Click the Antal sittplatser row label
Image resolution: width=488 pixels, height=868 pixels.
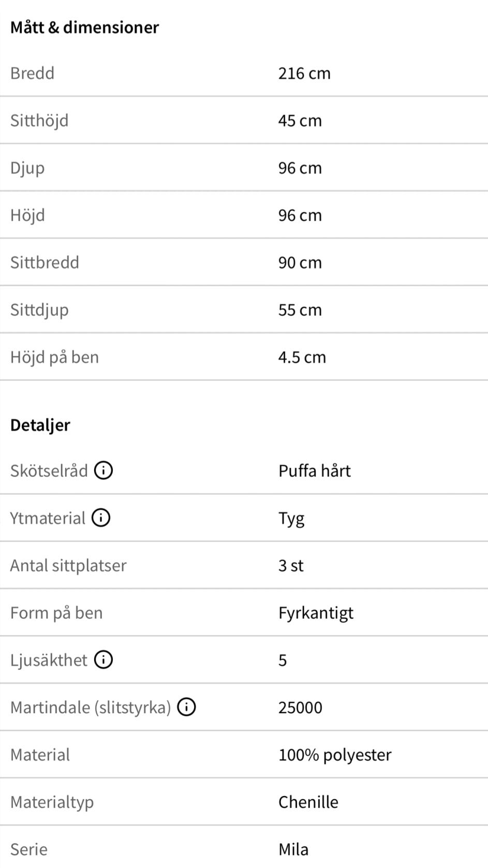pyautogui.click(x=68, y=565)
